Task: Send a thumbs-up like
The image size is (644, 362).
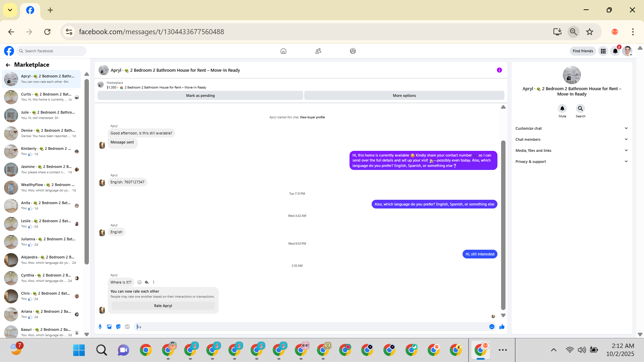Action: (x=502, y=327)
